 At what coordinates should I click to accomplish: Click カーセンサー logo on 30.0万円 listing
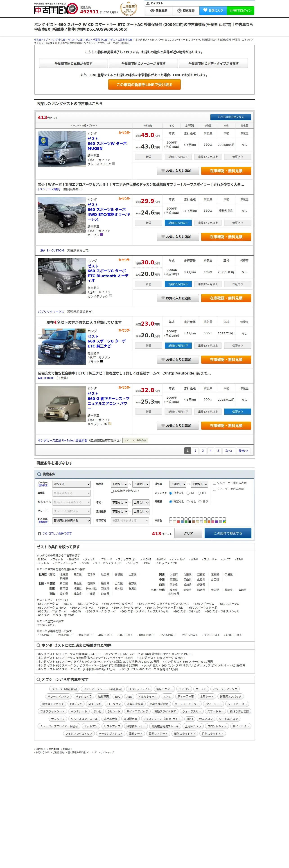[124, 260]
